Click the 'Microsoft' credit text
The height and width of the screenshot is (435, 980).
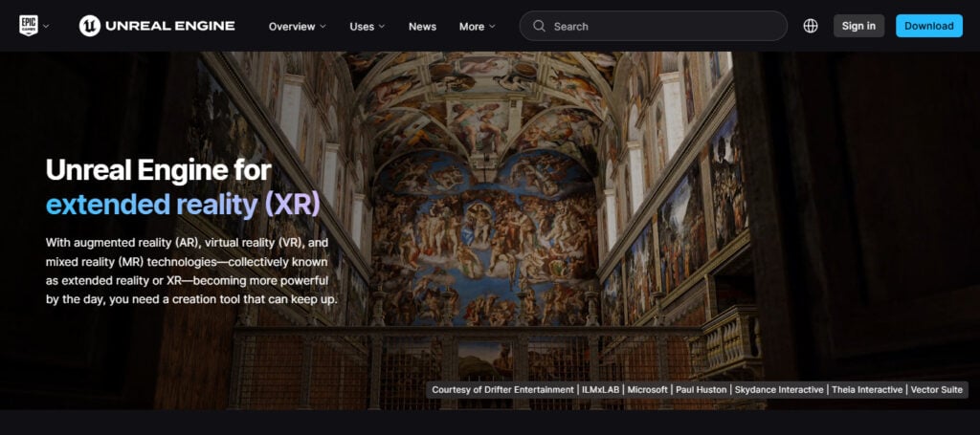coord(648,389)
